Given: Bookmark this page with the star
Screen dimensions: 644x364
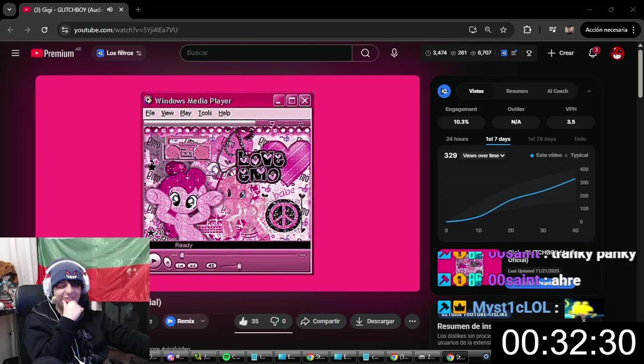Looking at the screenshot, I should [x=503, y=30].
